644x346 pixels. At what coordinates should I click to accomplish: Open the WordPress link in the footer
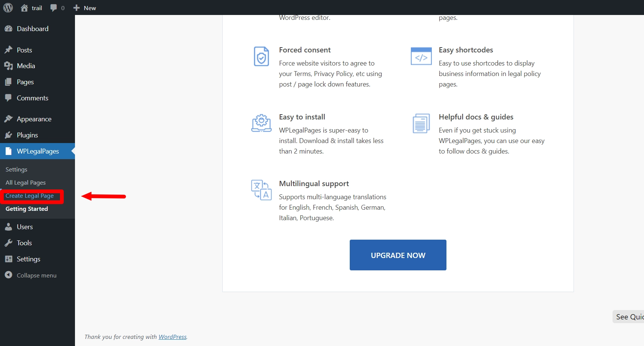click(x=172, y=337)
